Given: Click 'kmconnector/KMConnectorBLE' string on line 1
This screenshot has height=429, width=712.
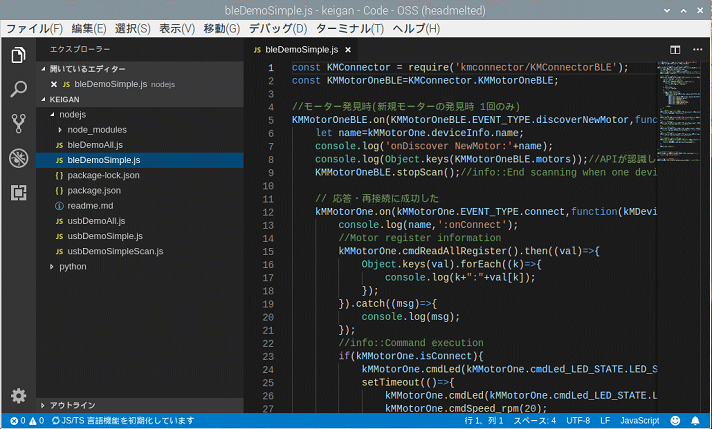Looking at the screenshot, I should click(x=536, y=68).
